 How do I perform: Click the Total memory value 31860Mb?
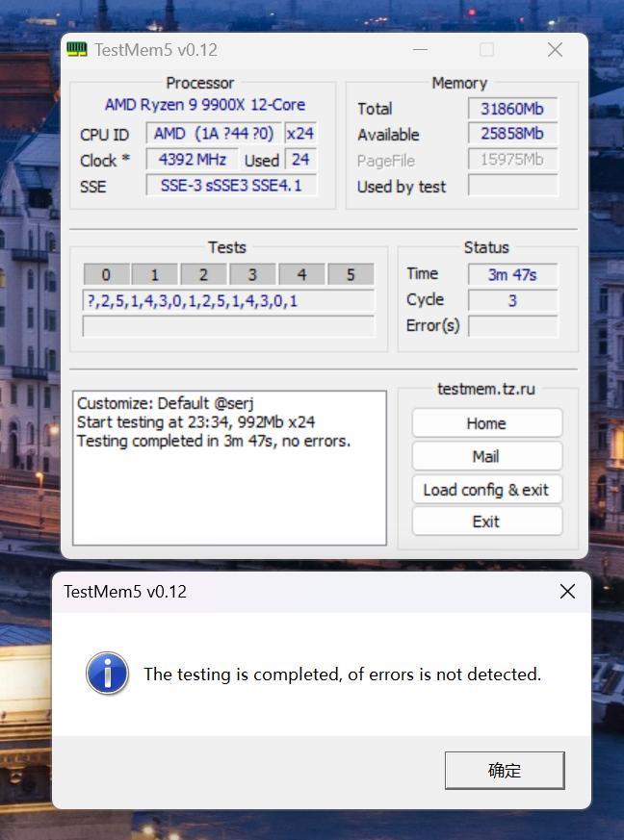[x=512, y=109]
